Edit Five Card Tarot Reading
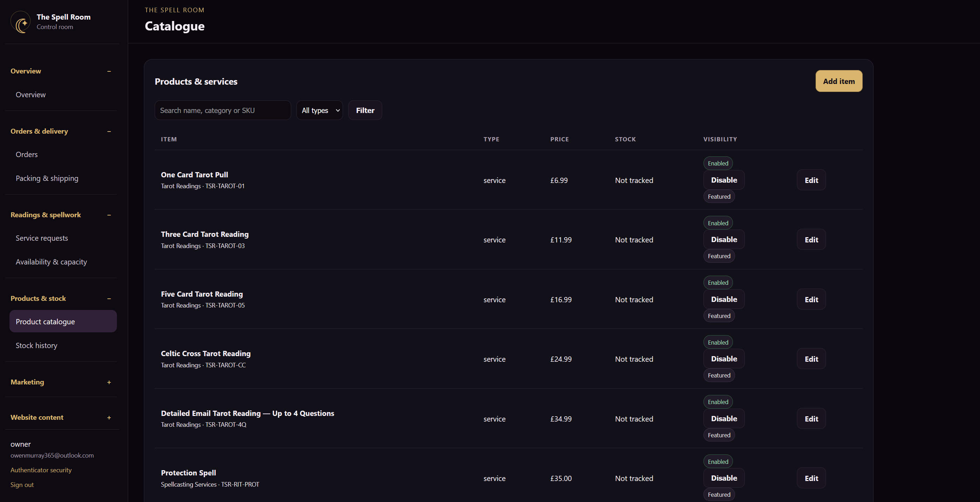The image size is (980, 502). [x=811, y=299]
